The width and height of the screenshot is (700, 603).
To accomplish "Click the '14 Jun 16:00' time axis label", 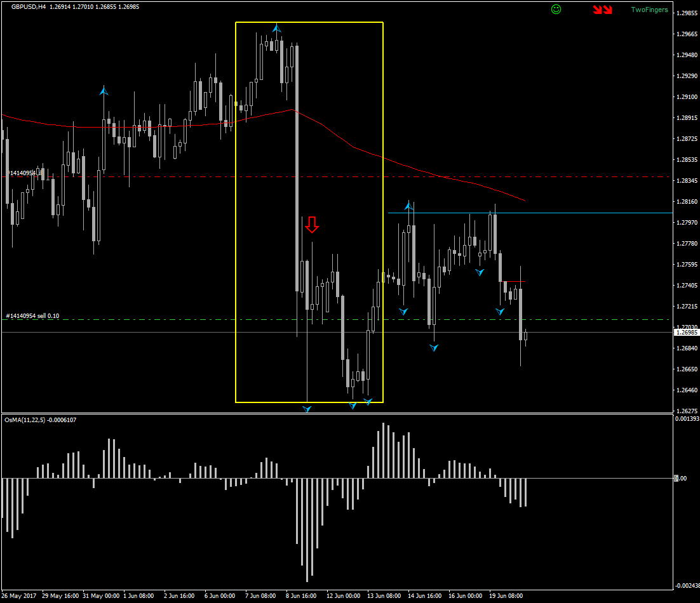I will [x=424, y=596].
